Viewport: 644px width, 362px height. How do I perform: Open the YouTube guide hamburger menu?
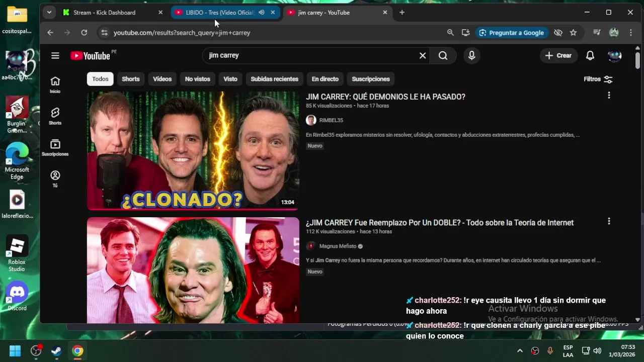pyautogui.click(x=55, y=56)
